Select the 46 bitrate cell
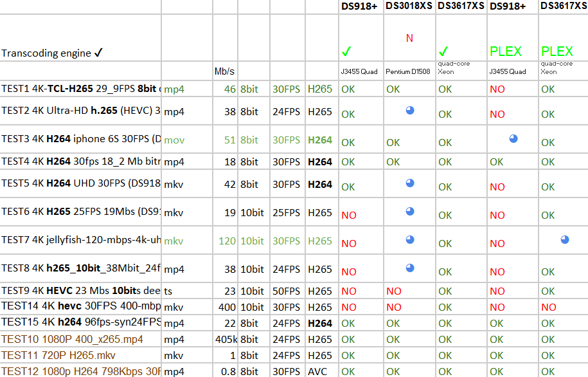The width and height of the screenshot is (588, 377). click(225, 89)
